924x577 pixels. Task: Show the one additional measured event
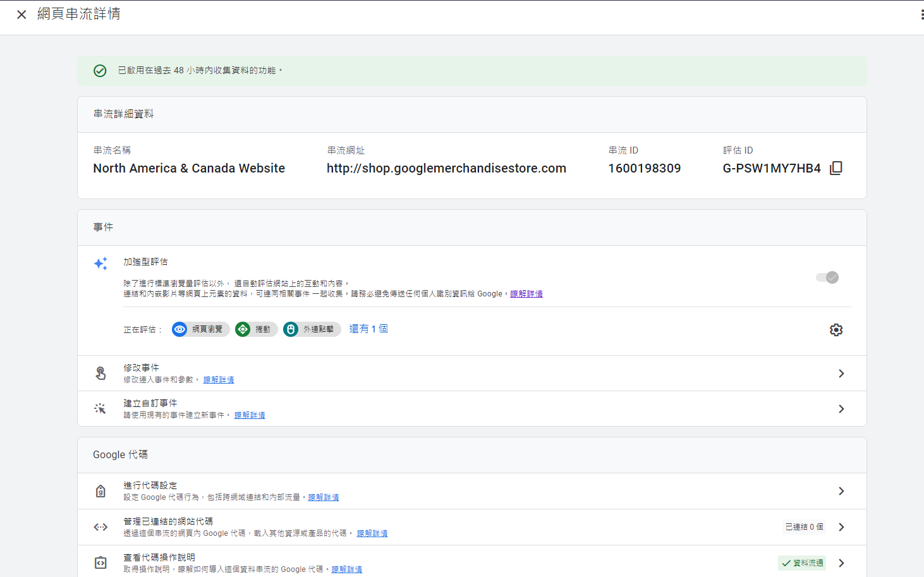[368, 329]
